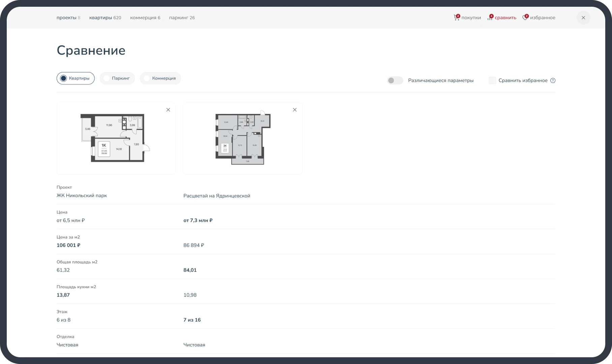The height and width of the screenshot is (364, 612).
Task: Open the 3K apartment floor plan
Action: [x=242, y=138]
